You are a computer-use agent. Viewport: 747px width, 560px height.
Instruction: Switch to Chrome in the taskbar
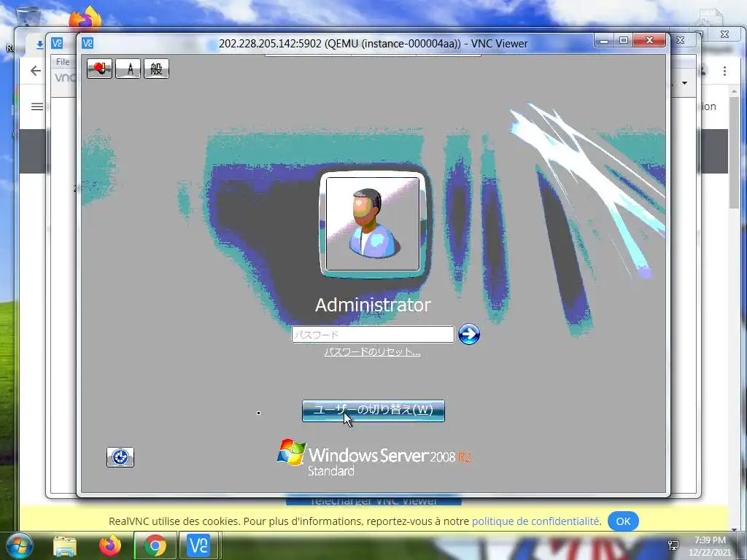[155, 546]
